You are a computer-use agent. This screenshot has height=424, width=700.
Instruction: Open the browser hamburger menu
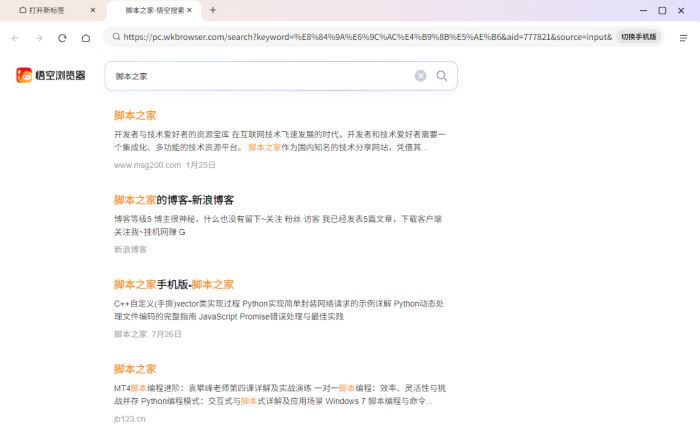pyautogui.click(x=683, y=38)
